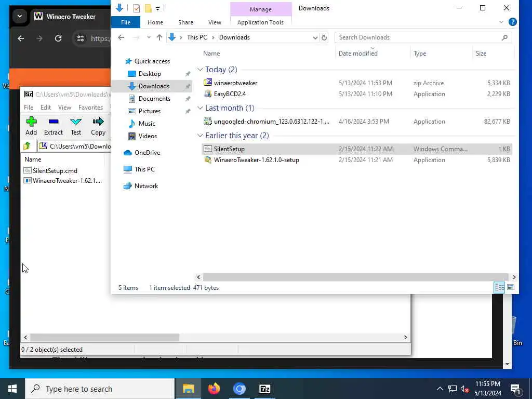Image resolution: width=532 pixels, height=399 pixels.
Task: Click the Windows Start button
Action: coord(12,389)
